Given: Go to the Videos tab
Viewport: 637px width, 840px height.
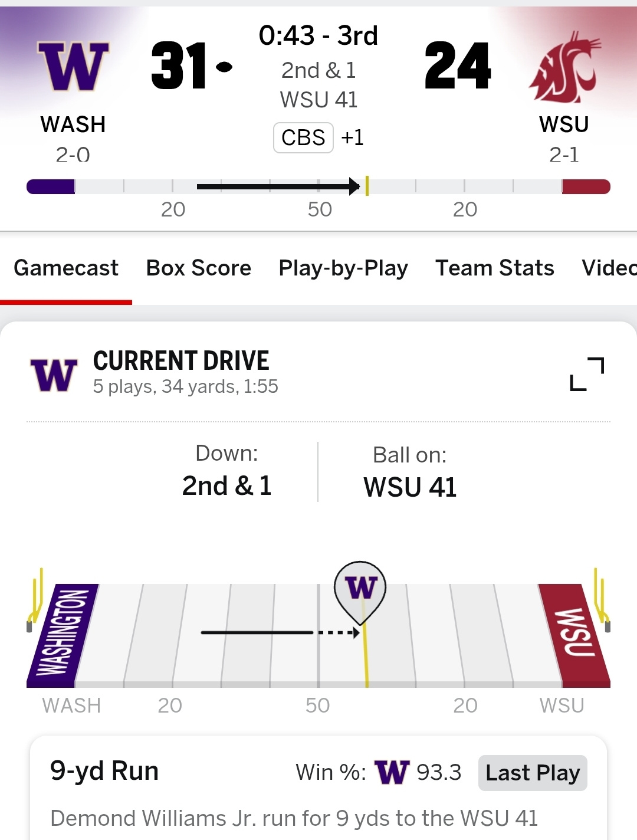Looking at the screenshot, I should 609,268.
